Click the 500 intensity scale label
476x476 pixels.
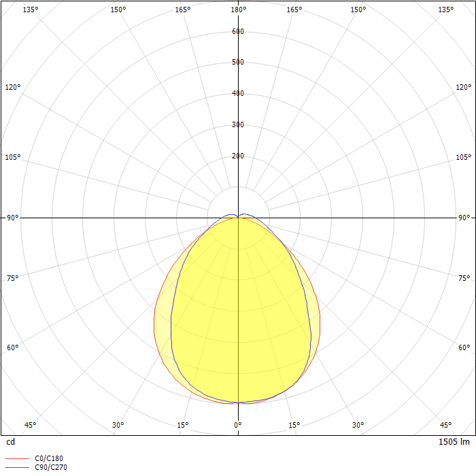[238, 62]
